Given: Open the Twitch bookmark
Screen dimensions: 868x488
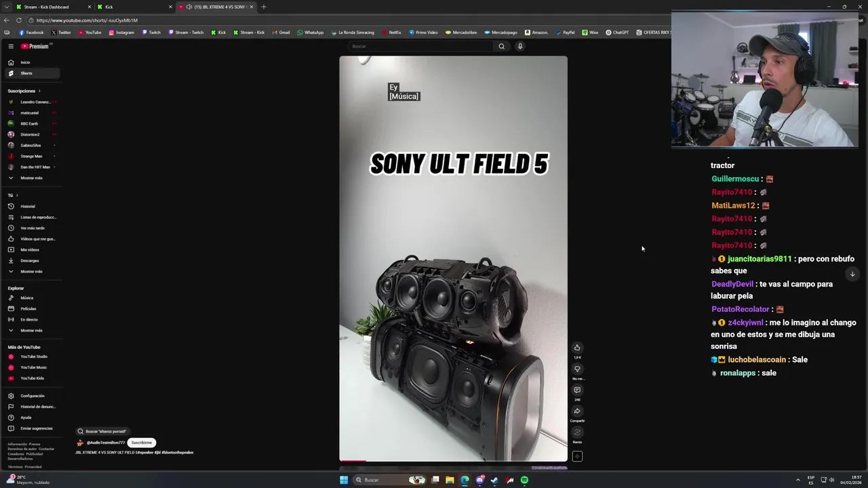Looking at the screenshot, I should 151,33.
